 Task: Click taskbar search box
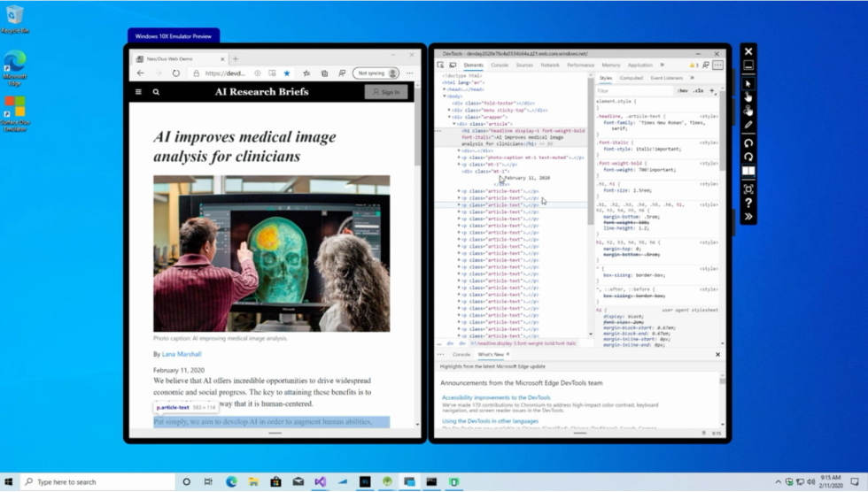tap(98, 481)
